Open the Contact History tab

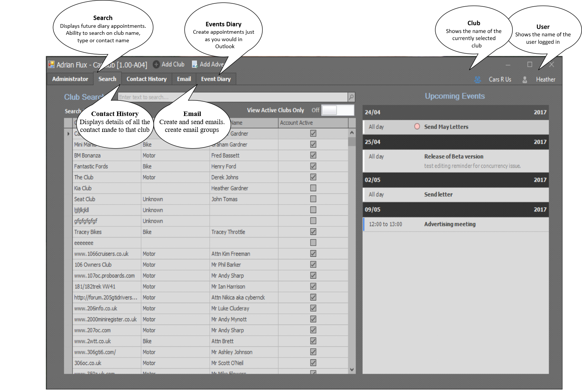click(x=147, y=79)
